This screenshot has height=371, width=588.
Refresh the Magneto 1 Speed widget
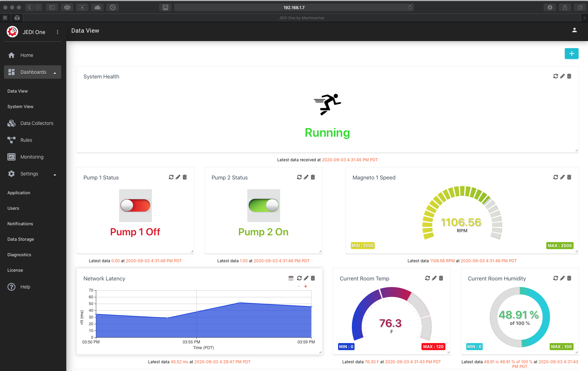coord(555,177)
